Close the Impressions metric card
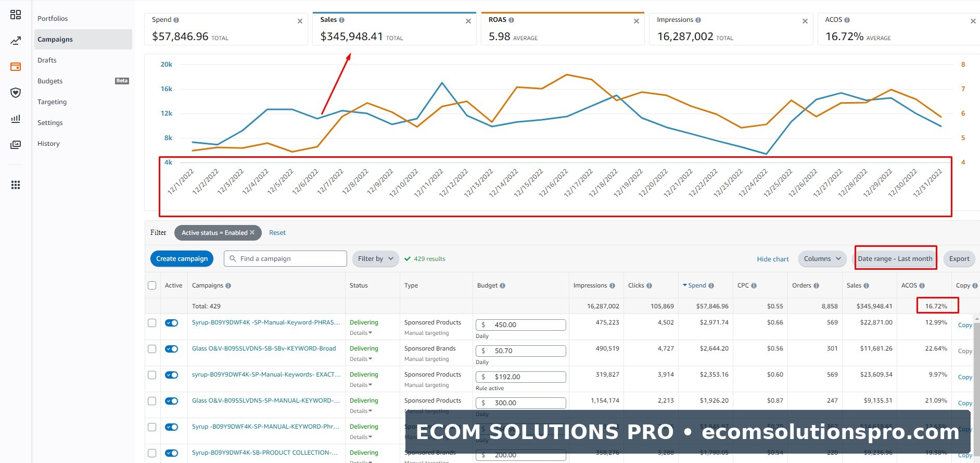The height and width of the screenshot is (463, 980). [805, 21]
